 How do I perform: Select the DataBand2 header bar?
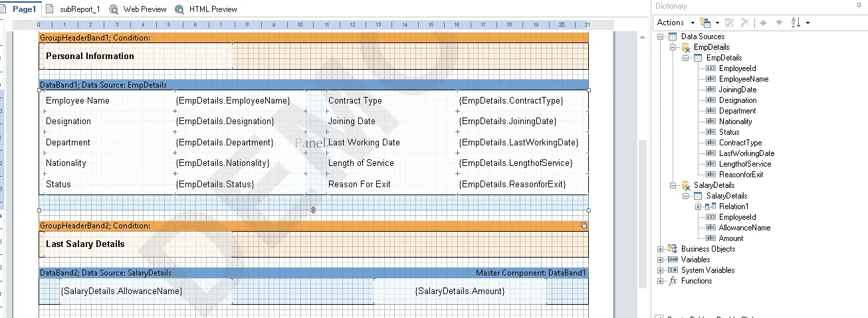314,273
